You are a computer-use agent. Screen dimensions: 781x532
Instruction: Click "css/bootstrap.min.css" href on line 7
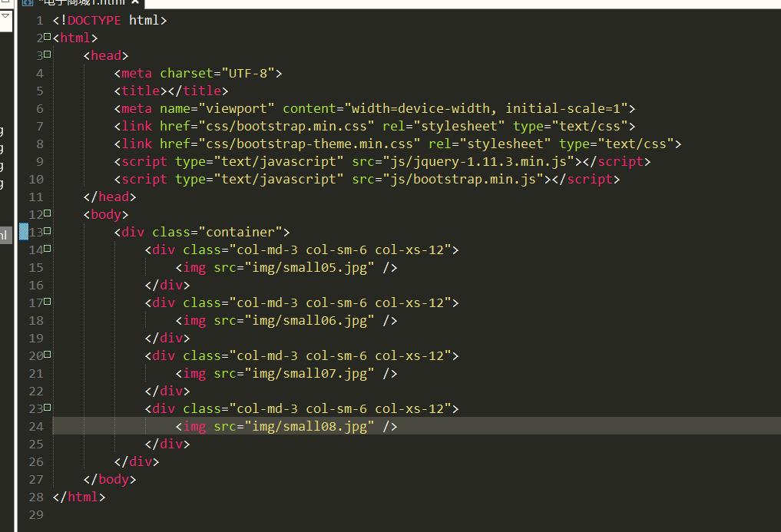tap(286, 127)
